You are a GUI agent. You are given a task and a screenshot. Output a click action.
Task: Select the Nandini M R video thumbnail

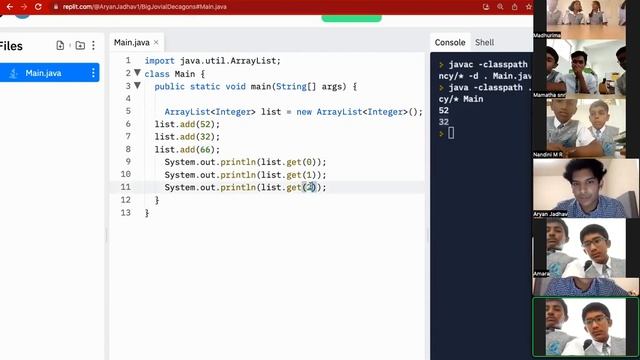586,128
